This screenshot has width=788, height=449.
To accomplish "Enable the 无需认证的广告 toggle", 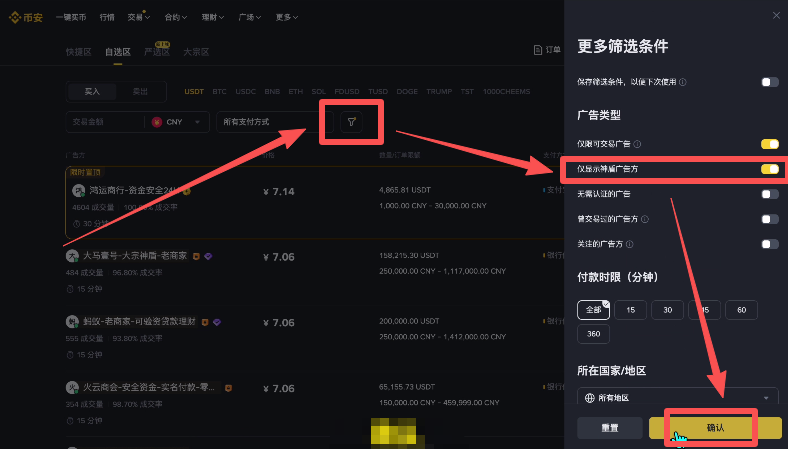I will [x=769, y=194].
